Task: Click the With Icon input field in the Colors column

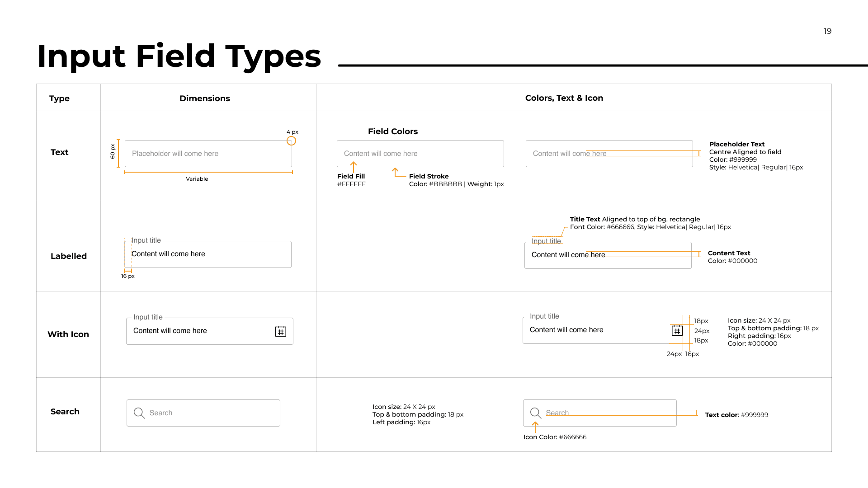Action: tap(606, 330)
